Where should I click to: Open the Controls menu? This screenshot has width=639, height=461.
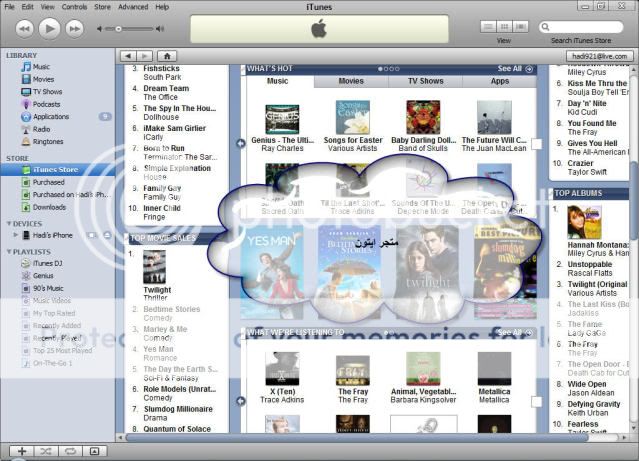[x=74, y=7]
